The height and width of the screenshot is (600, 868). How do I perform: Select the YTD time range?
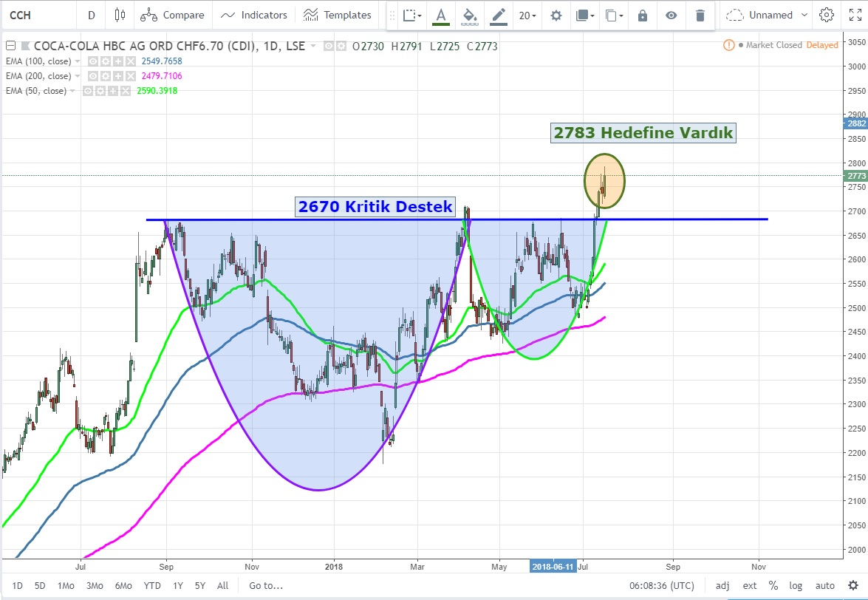click(x=152, y=586)
